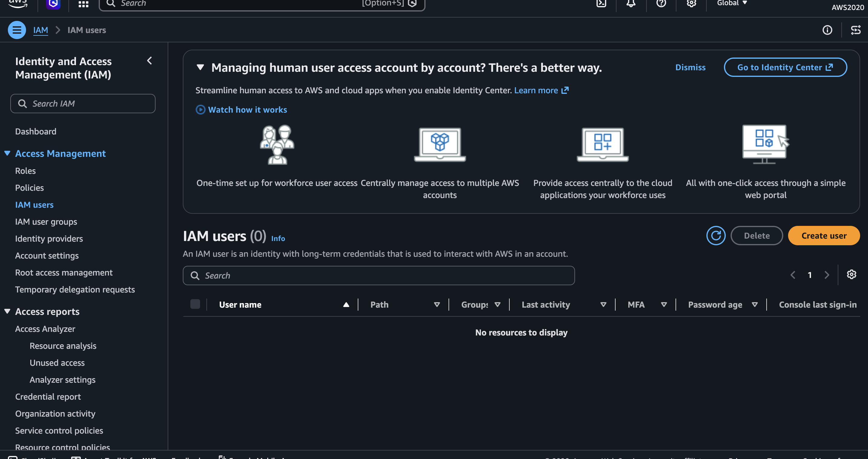868x459 pixels.
Task: Open Temporary delegation requests
Action: coord(75,289)
